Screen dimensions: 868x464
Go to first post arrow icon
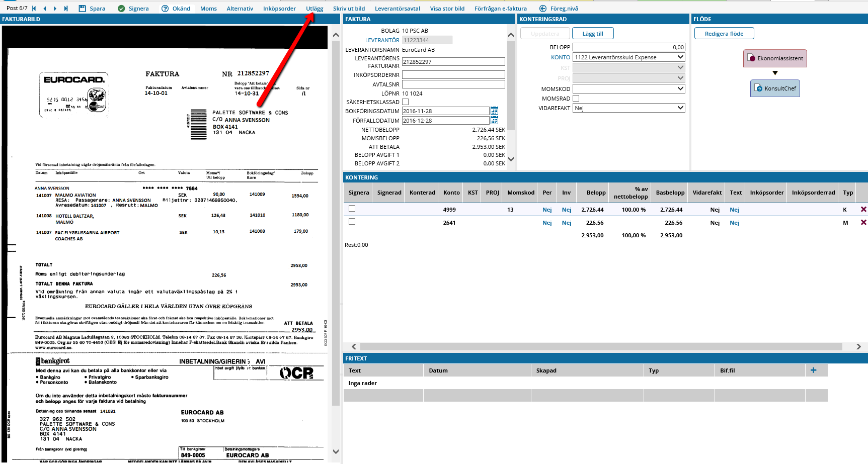(34, 9)
